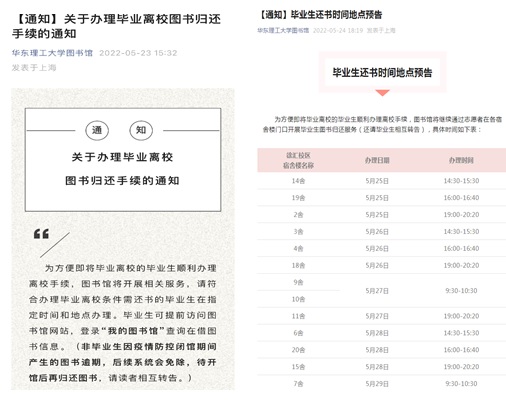Image resolution: width=506 pixels, height=402 pixels.
Task: Click the table header 徐汇校区宿舍楼名称
Action: point(298,160)
